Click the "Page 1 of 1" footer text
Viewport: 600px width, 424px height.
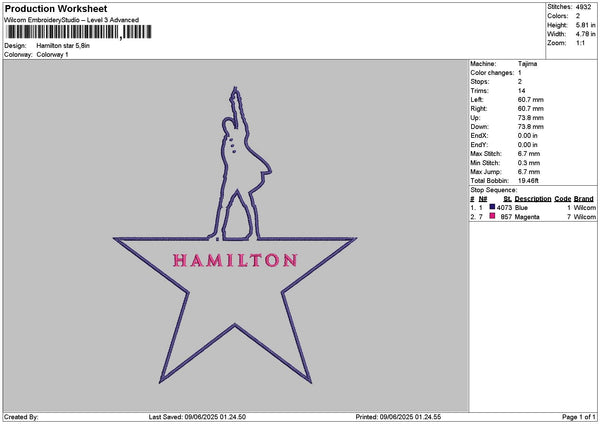[579, 417]
